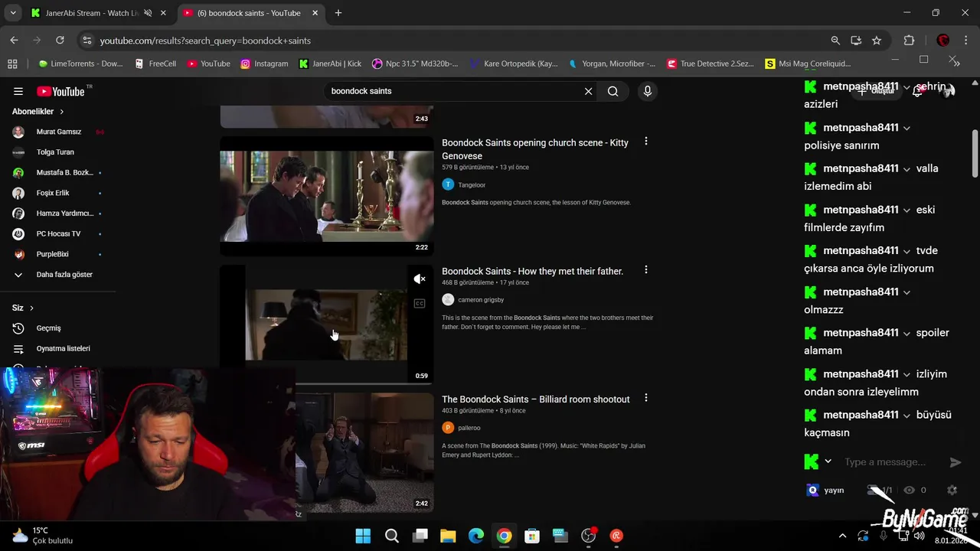Viewport: 980px width, 551px height.
Task: Open cameron grigsby channel link
Action: click(x=481, y=300)
